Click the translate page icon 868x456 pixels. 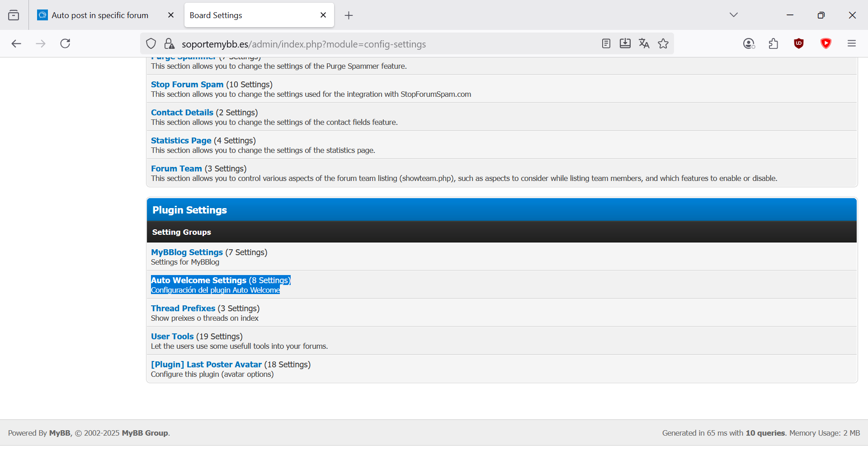tap(644, 43)
